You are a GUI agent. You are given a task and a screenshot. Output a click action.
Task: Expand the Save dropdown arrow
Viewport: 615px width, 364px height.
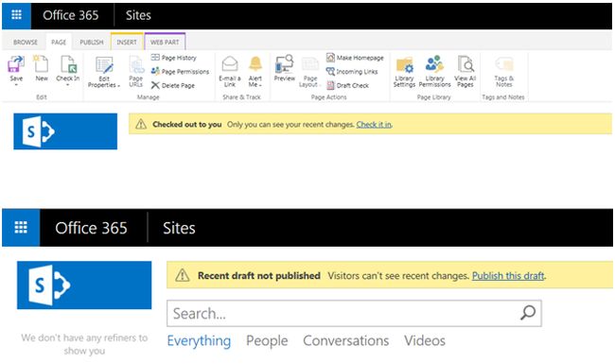(16, 84)
